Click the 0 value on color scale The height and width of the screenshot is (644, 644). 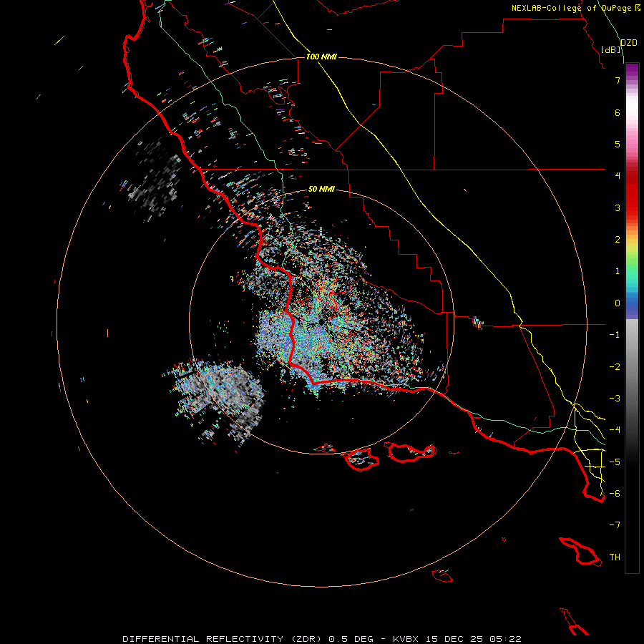pyautogui.click(x=618, y=303)
